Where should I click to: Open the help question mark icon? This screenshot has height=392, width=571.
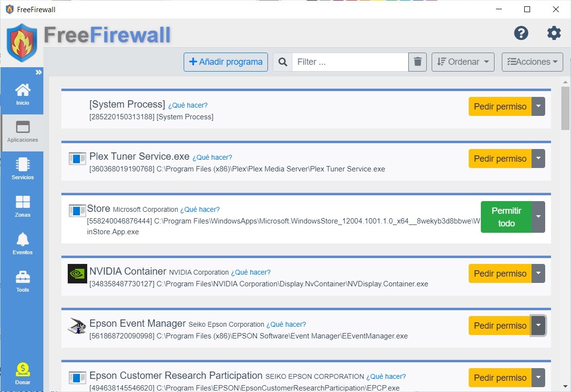click(x=521, y=33)
